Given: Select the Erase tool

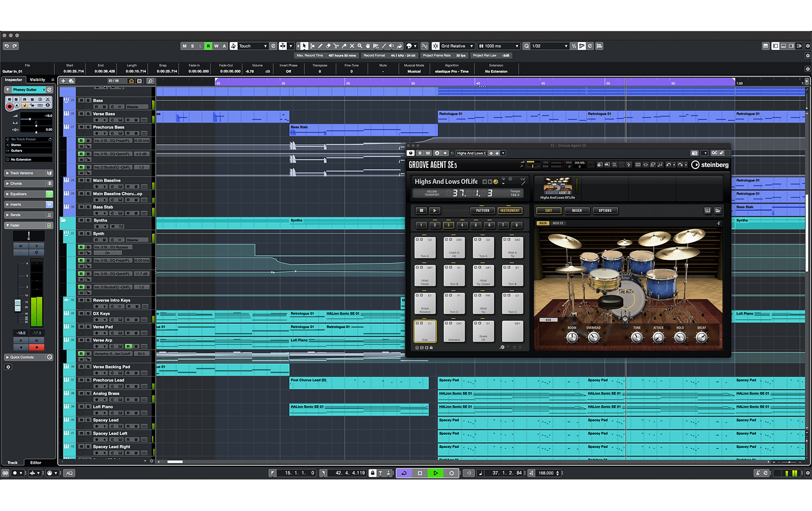Looking at the screenshot, I should 328,46.
